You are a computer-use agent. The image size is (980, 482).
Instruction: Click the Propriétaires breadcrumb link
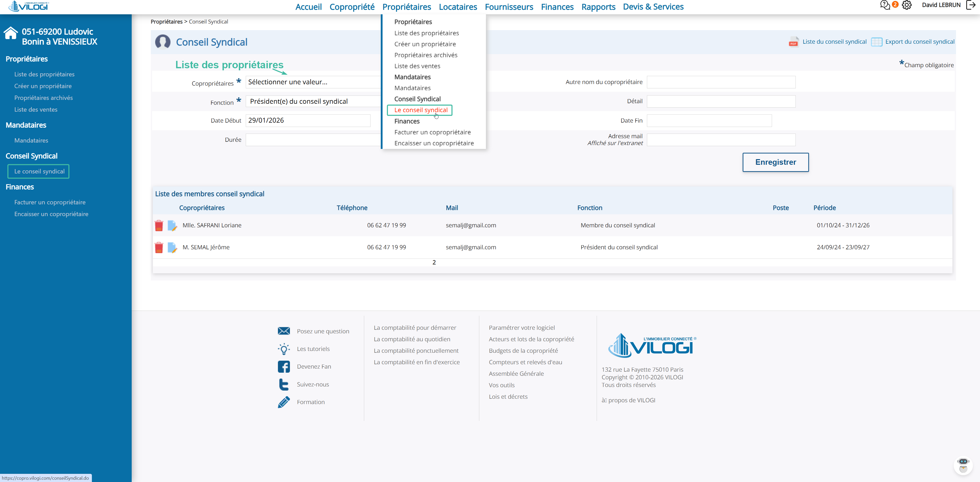(x=167, y=22)
